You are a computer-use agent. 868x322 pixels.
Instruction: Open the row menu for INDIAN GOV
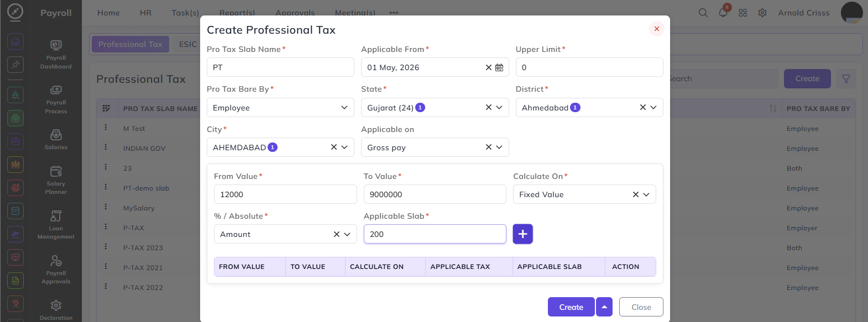pos(106,147)
